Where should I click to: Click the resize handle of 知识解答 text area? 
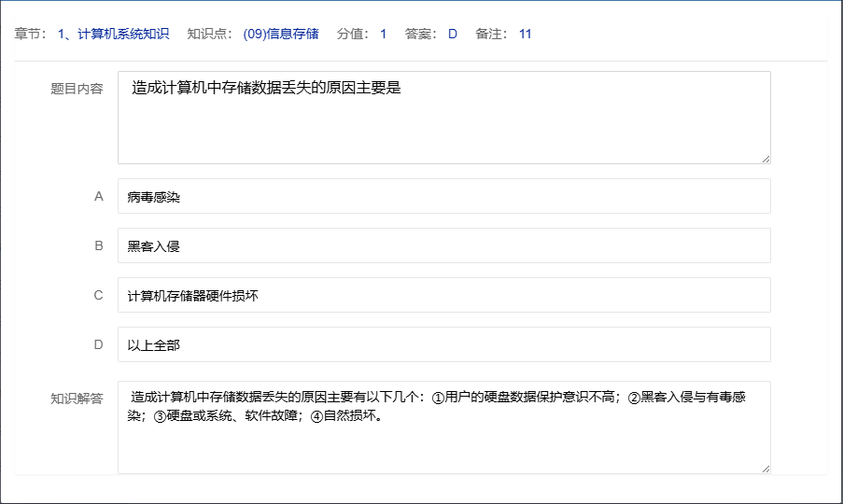click(766, 469)
